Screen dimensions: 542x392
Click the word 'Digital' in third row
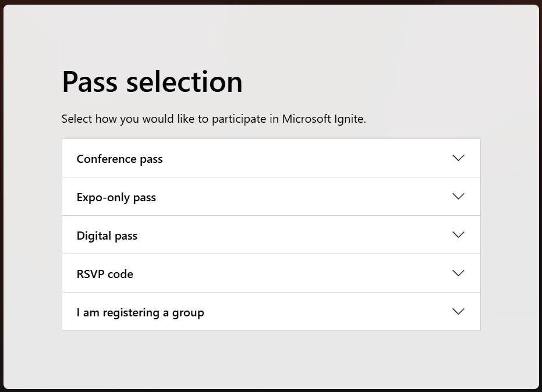tap(94, 236)
